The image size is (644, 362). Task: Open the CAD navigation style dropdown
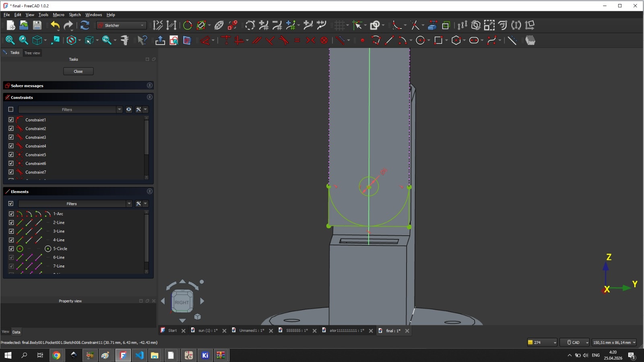pyautogui.click(x=575, y=342)
